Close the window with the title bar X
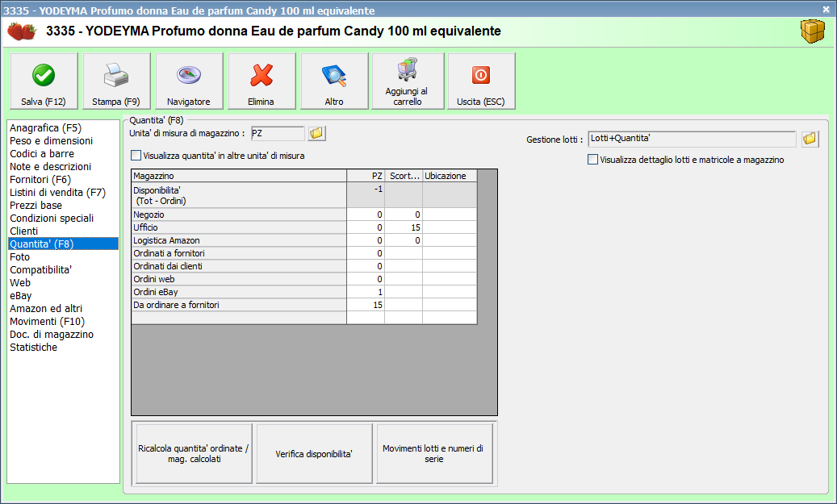The image size is (837, 504). 826,9
